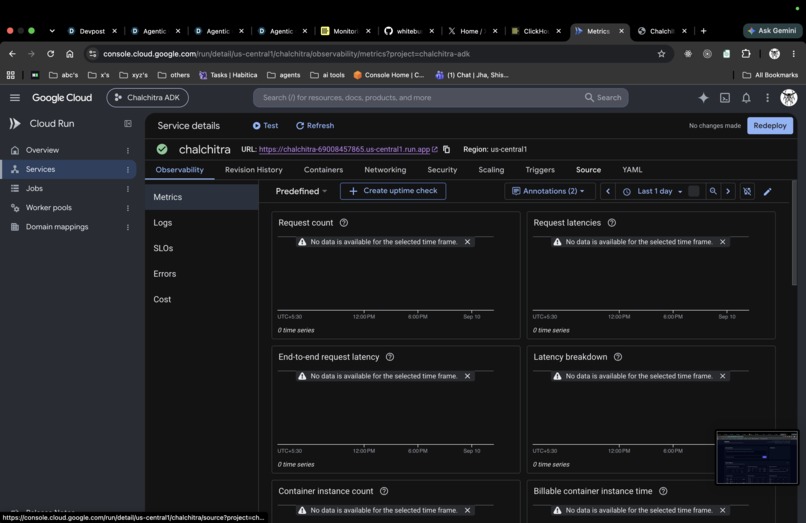806x523 pixels.
Task: Open SLOs in observability sidebar
Action: point(202,248)
